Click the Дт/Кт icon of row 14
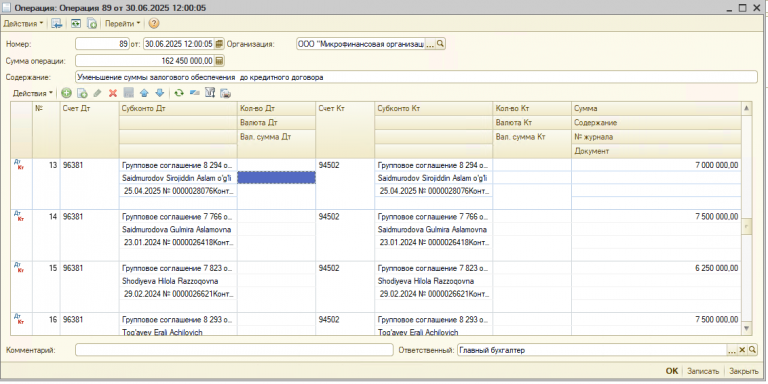 click(x=20, y=216)
